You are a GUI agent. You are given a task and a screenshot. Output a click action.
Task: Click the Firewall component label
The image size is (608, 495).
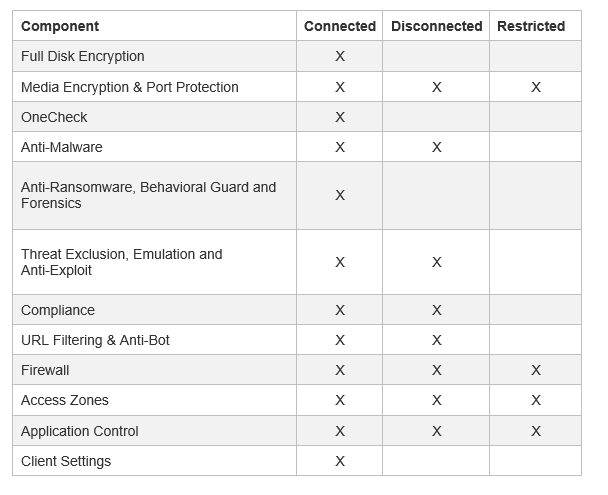(45, 370)
